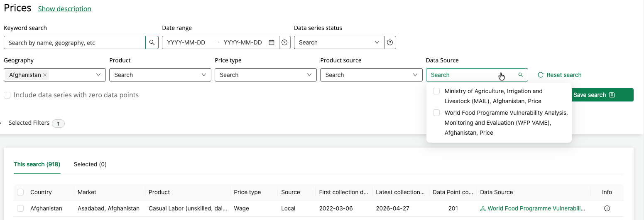Open the date range calendar icon
This screenshot has height=220, width=644.
click(x=272, y=42)
